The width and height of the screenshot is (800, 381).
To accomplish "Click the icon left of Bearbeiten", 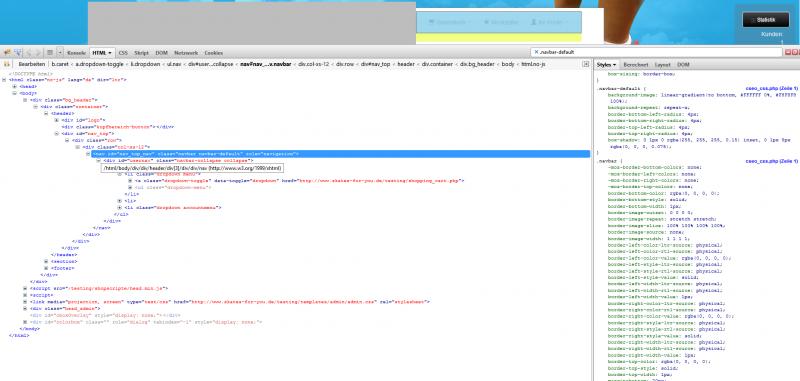I will [7, 65].
